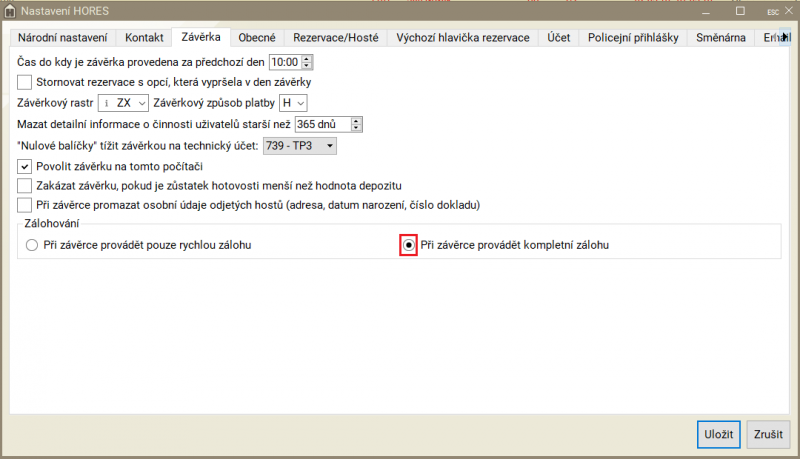Select rychlou zálohu radio option

pyautogui.click(x=32, y=245)
